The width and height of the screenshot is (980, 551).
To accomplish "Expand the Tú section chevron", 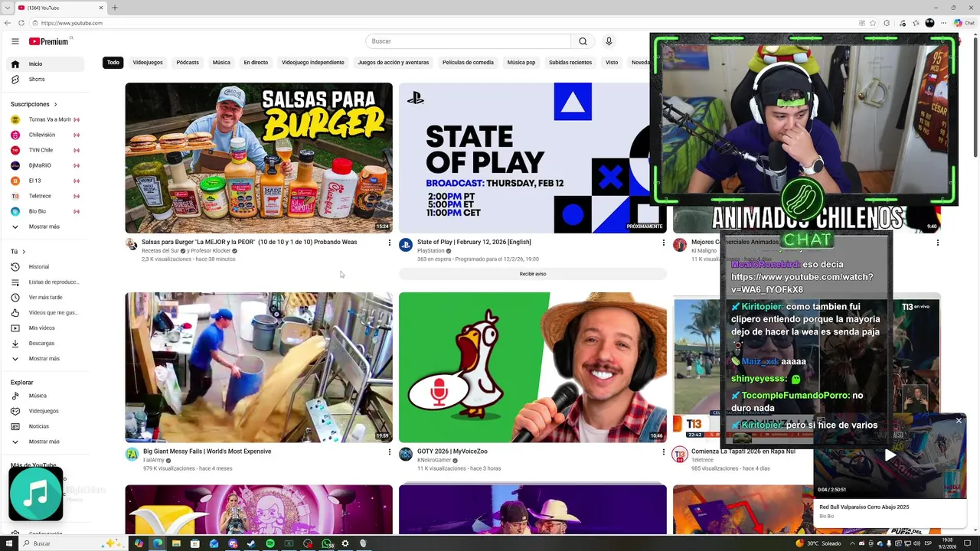I will point(24,252).
